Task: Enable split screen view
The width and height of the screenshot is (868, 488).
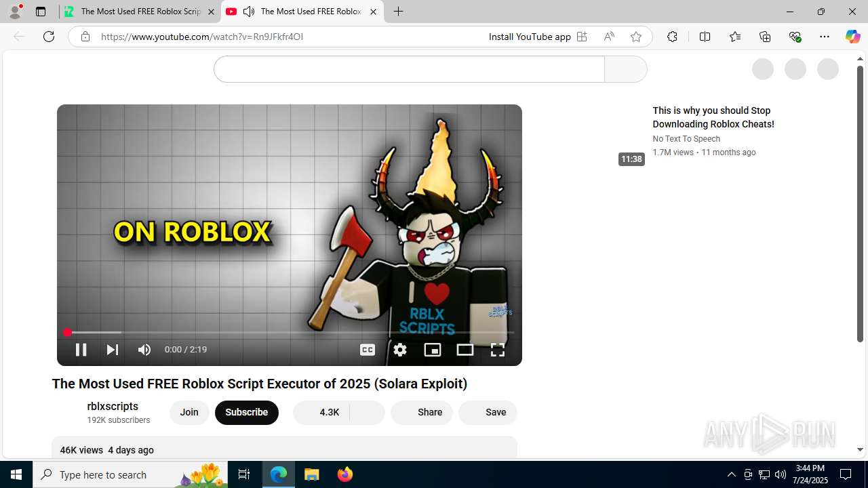Action: [x=705, y=37]
